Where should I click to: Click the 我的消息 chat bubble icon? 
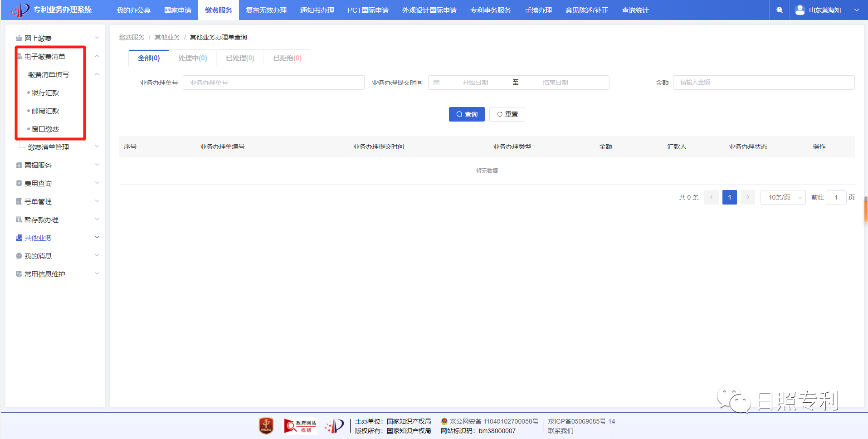(x=19, y=256)
